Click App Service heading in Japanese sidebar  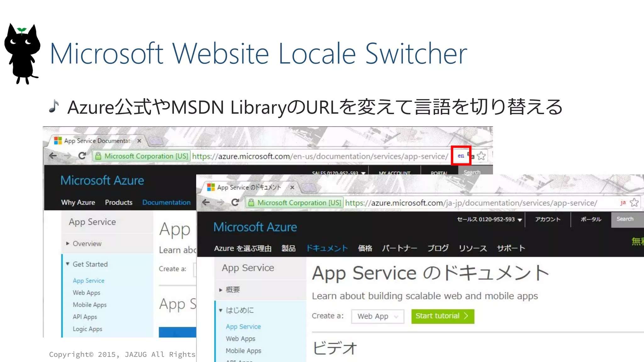click(248, 268)
